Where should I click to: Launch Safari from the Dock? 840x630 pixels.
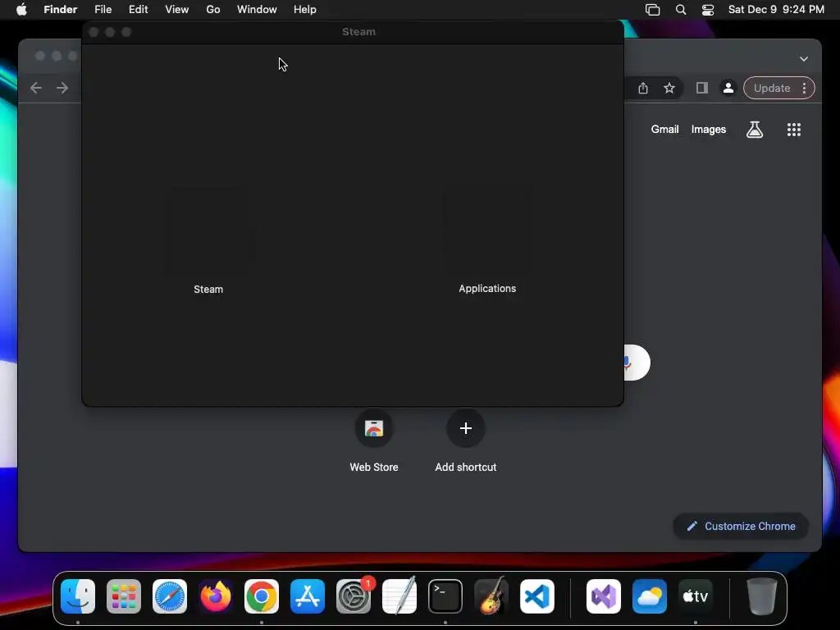tap(170, 596)
